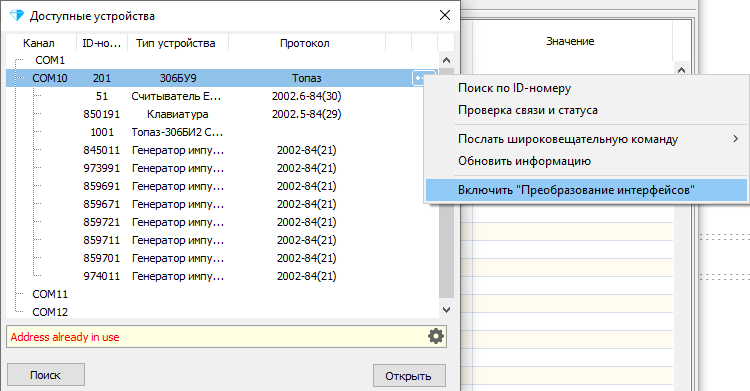750x391 pixels.
Task: Click the Открыть button
Action: point(409,376)
